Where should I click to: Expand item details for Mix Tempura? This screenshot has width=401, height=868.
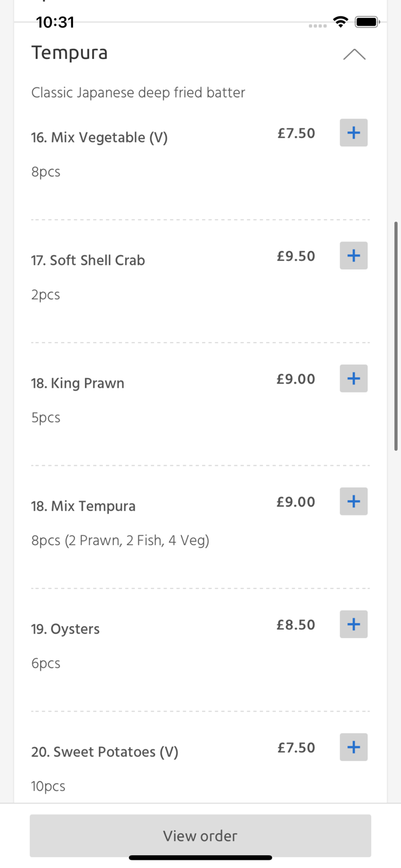pyautogui.click(x=83, y=506)
